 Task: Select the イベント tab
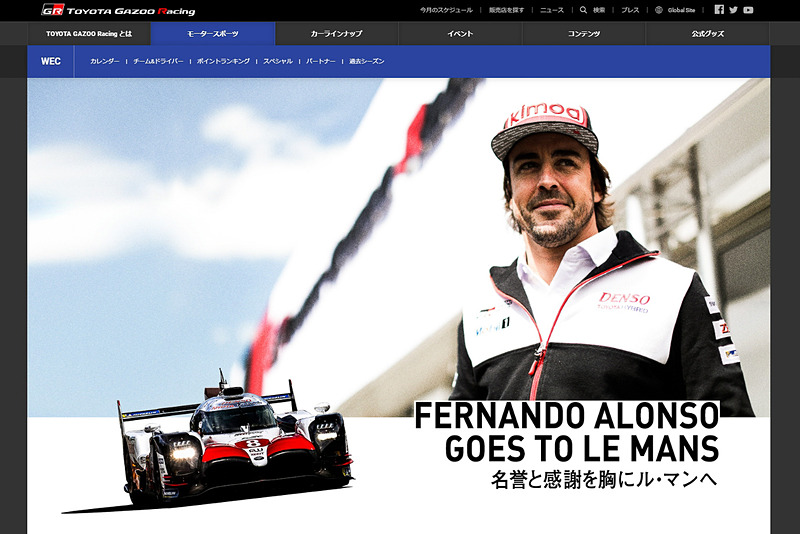point(460,34)
